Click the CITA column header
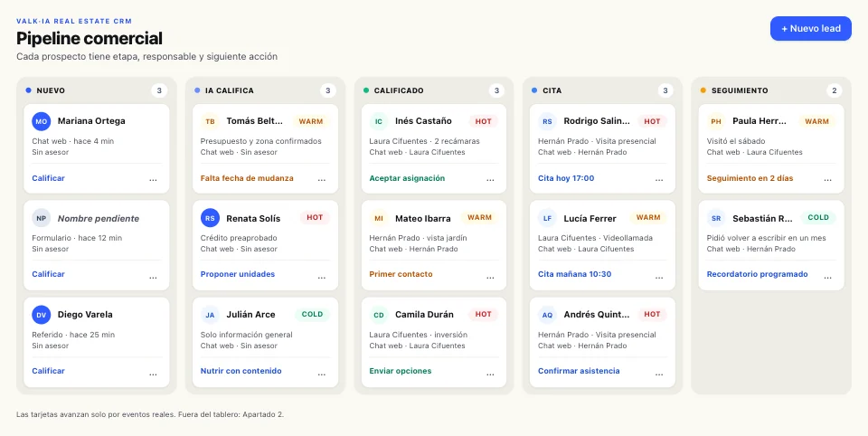Viewport: 868px width, 436px height. click(x=552, y=90)
